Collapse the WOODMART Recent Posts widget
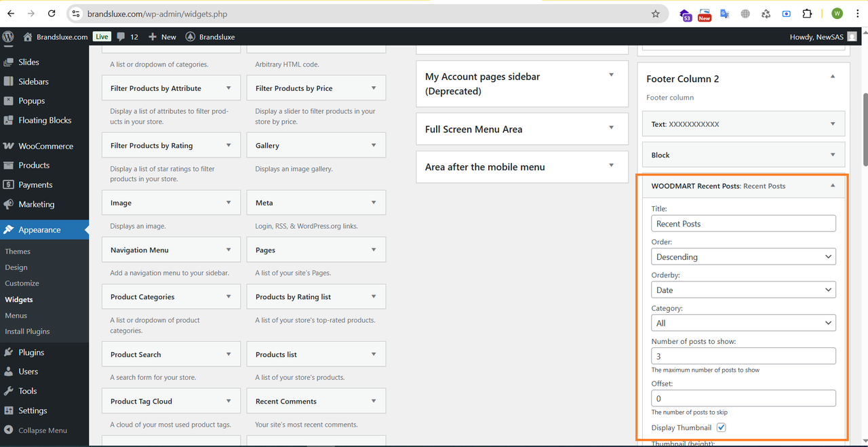 point(833,185)
